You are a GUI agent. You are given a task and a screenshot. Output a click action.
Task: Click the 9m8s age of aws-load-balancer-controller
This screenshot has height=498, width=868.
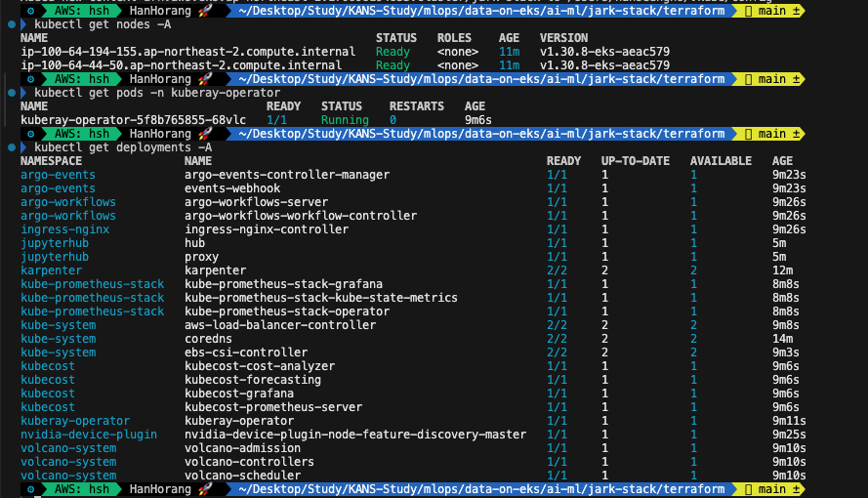(x=786, y=325)
